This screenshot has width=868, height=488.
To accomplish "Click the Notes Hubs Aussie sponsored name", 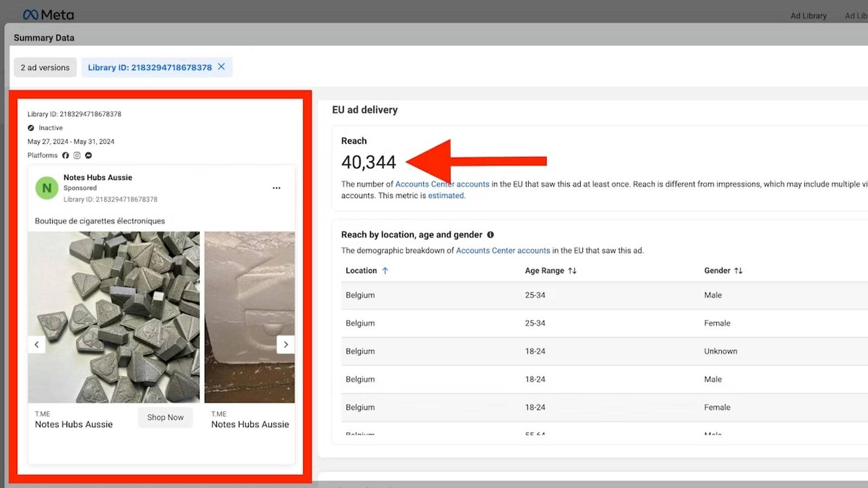I will 97,177.
